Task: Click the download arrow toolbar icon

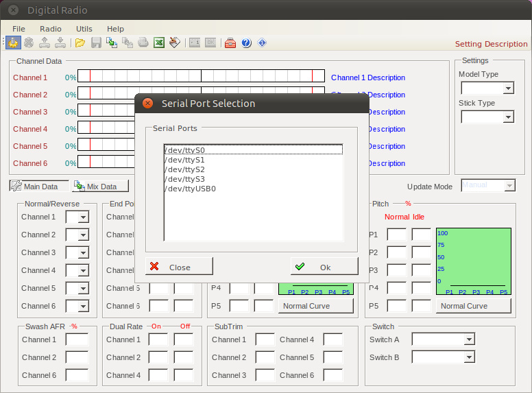Action: click(60, 43)
